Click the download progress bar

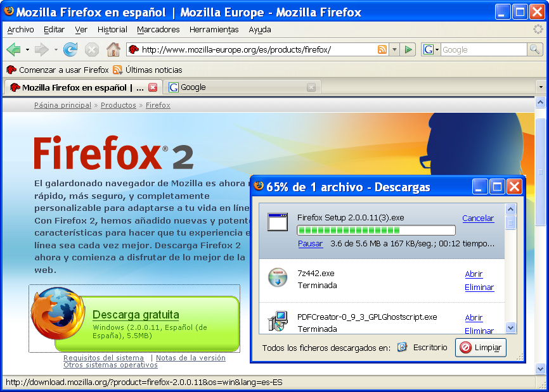click(x=376, y=230)
